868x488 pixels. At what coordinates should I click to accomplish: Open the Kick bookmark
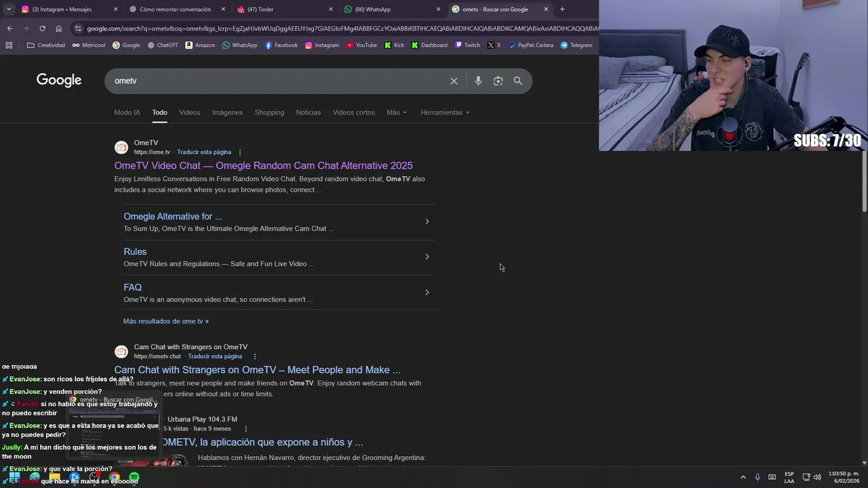tap(394, 45)
